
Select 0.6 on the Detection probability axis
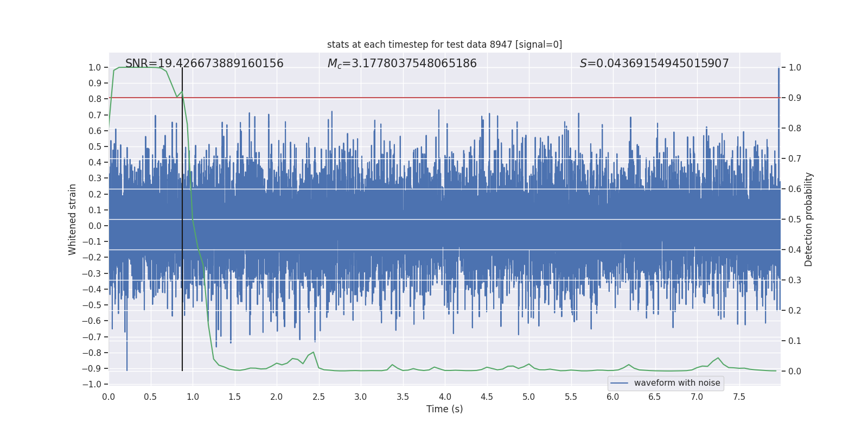coord(795,189)
